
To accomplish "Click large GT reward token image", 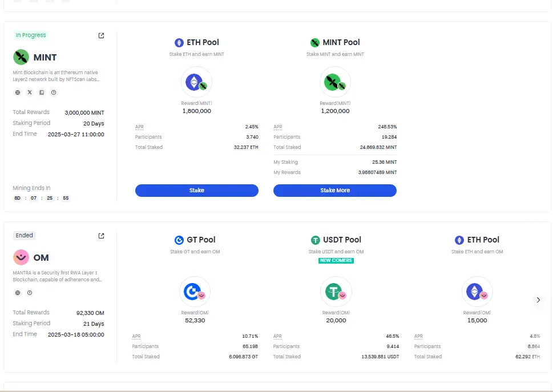I will [x=195, y=292].
